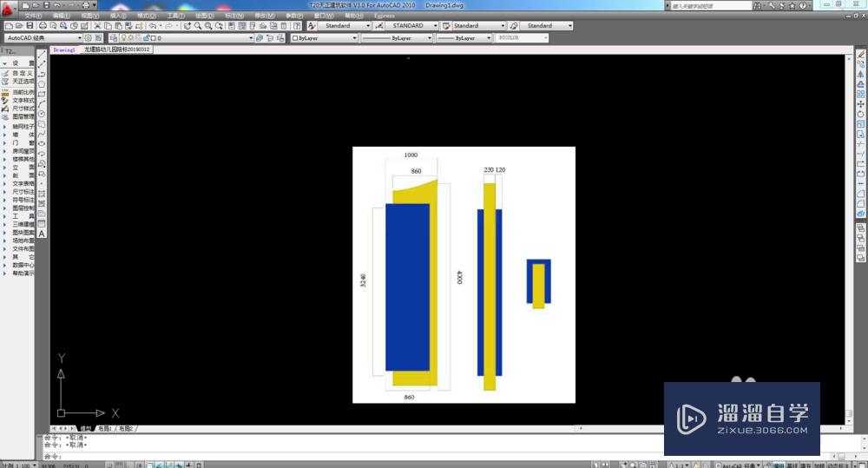868x468 pixels.
Task: Click the quick access print icon
Action: click(x=86, y=5)
